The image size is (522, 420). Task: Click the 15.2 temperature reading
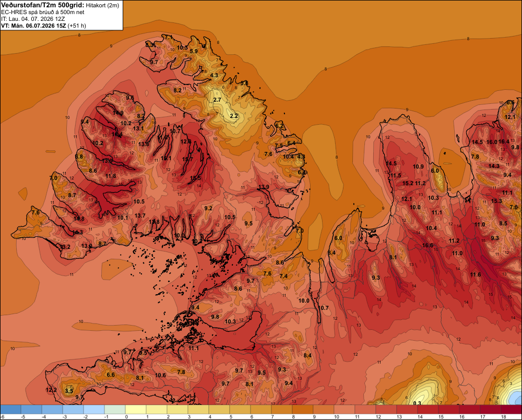pos(408,183)
